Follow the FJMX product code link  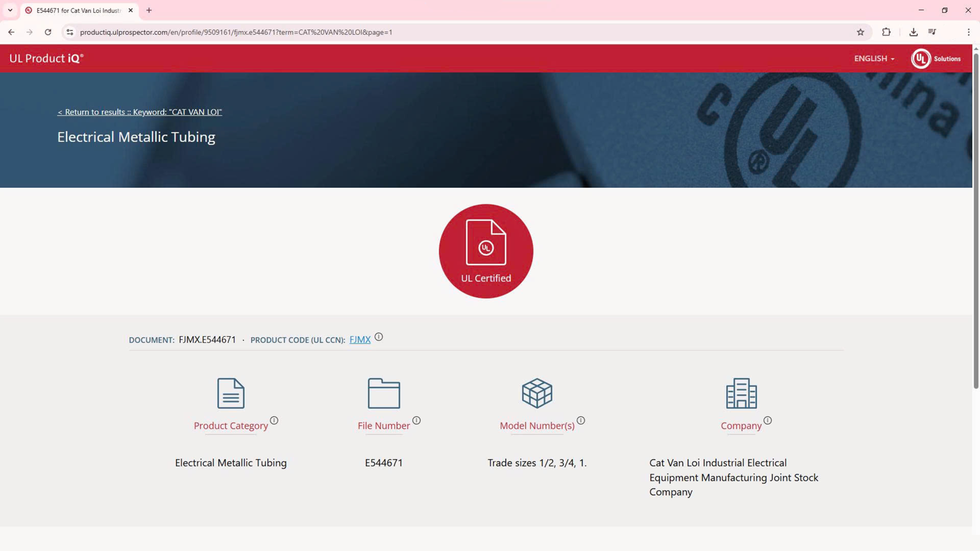tap(360, 340)
